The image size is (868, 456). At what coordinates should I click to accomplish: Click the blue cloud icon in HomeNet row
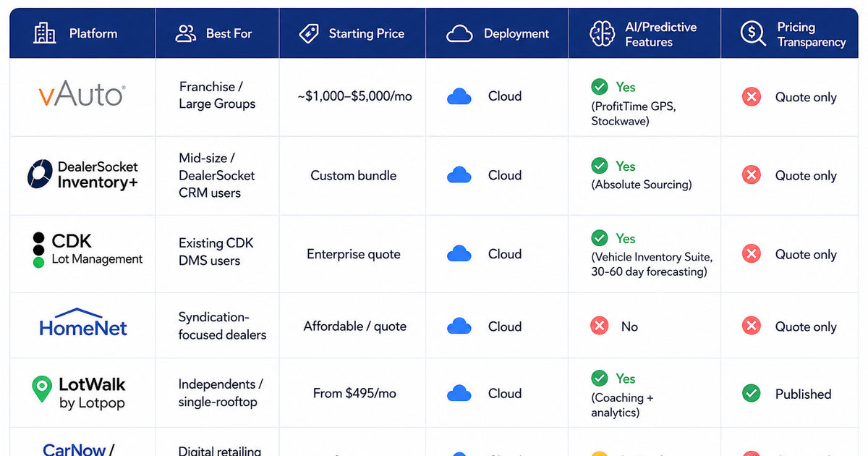point(459,326)
